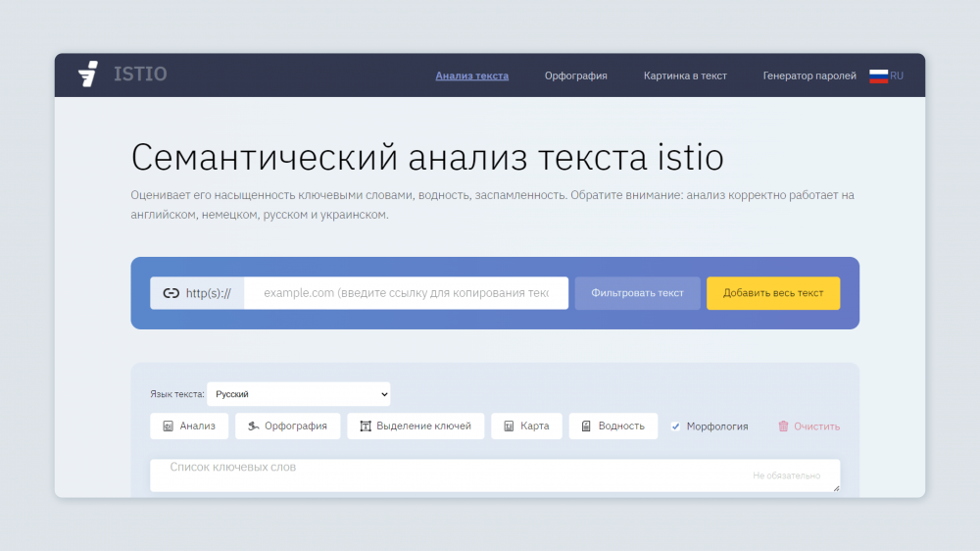Click the Анализ button

(x=189, y=426)
